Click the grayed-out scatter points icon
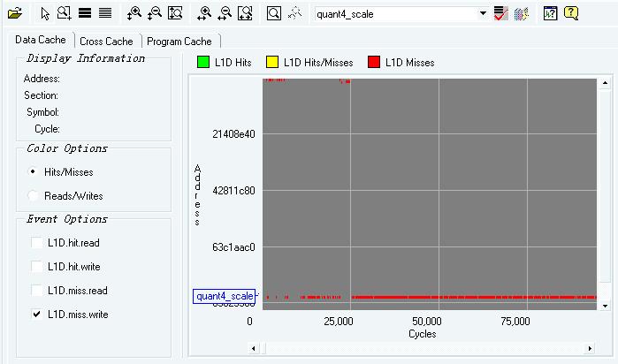Screen dimensions: 618x364 coord(294,13)
